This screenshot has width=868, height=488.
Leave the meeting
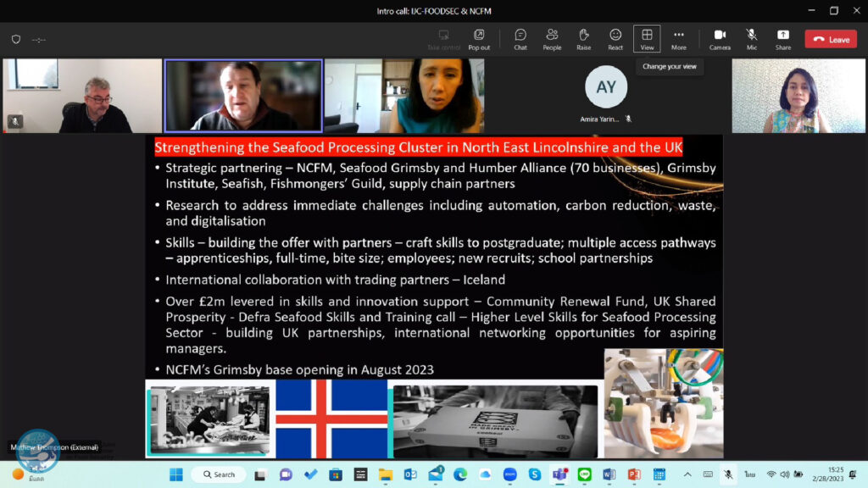pyautogui.click(x=831, y=39)
